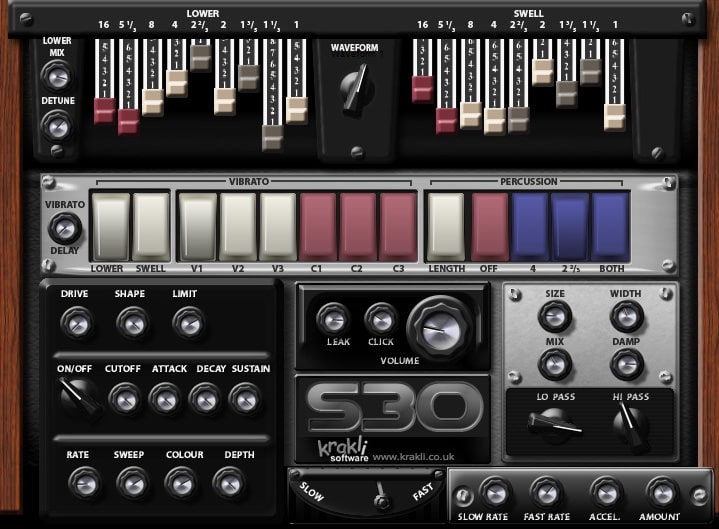Click the reverb Size knob
Screen dimensions: 719x529
coord(554,317)
